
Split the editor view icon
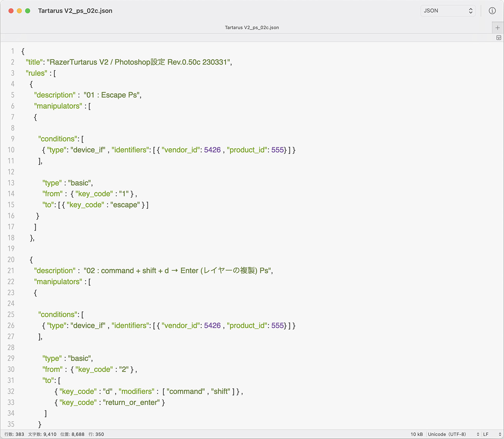click(x=498, y=38)
